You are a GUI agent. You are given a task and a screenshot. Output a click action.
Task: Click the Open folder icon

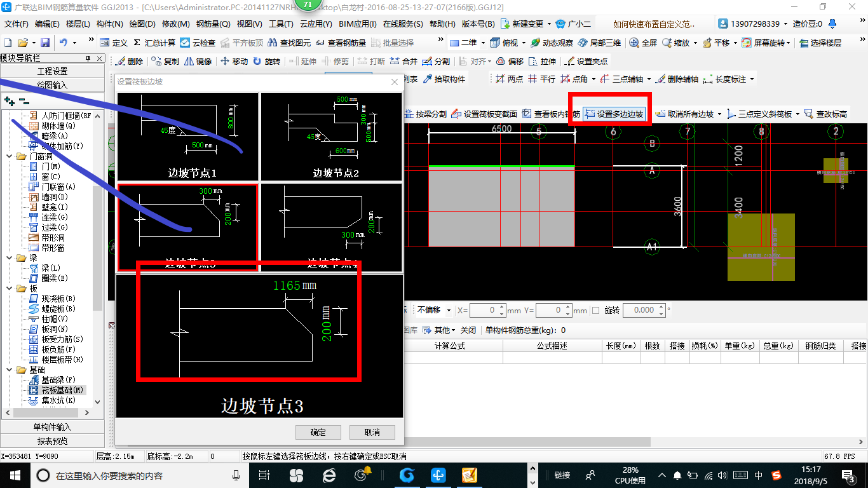coord(23,43)
